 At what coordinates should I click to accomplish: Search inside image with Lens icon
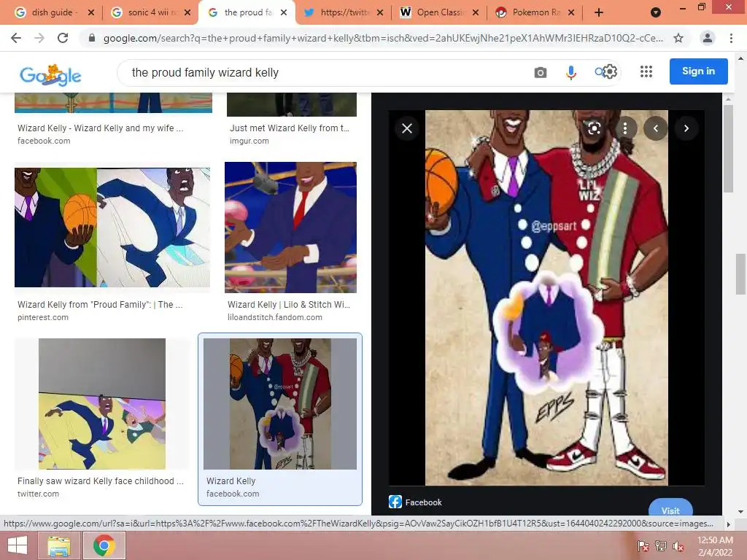click(x=594, y=128)
